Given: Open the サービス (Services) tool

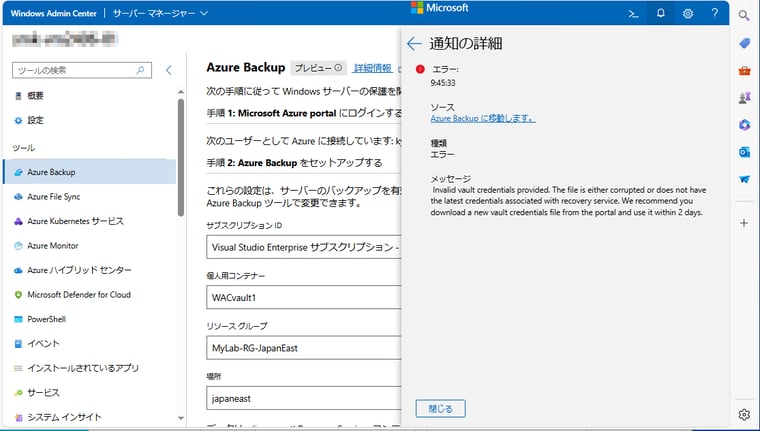Looking at the screenshot, I should click(x=90, y=393).
